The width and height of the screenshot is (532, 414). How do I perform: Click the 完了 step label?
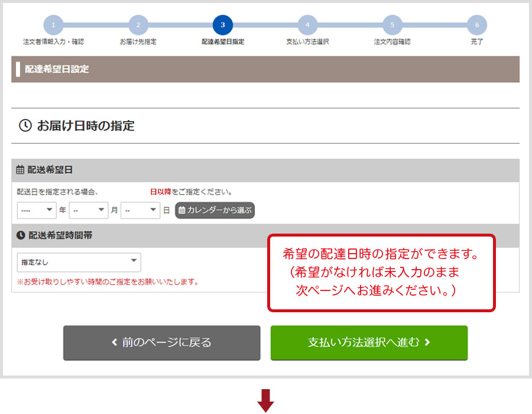[x=476, y=42]
